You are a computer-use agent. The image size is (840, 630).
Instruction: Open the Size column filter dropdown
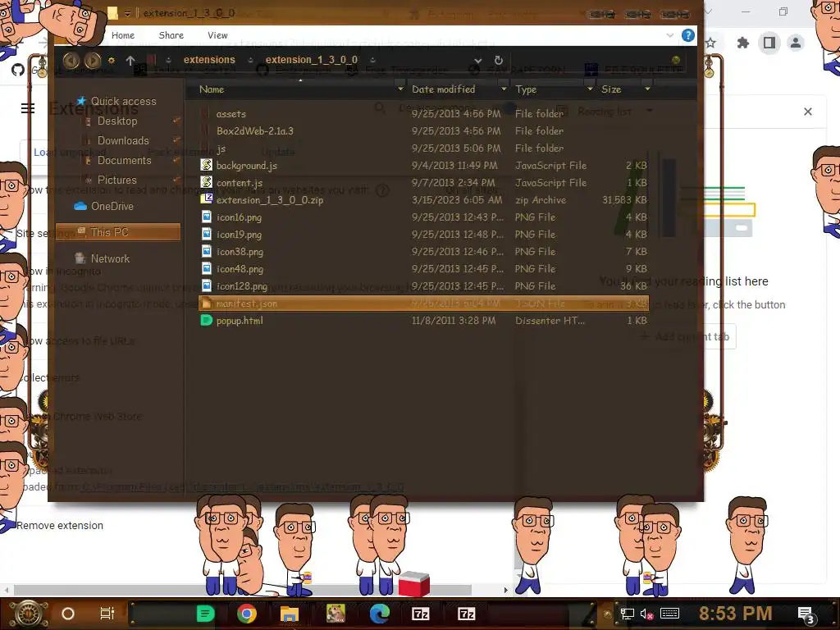tap(647, 89)
